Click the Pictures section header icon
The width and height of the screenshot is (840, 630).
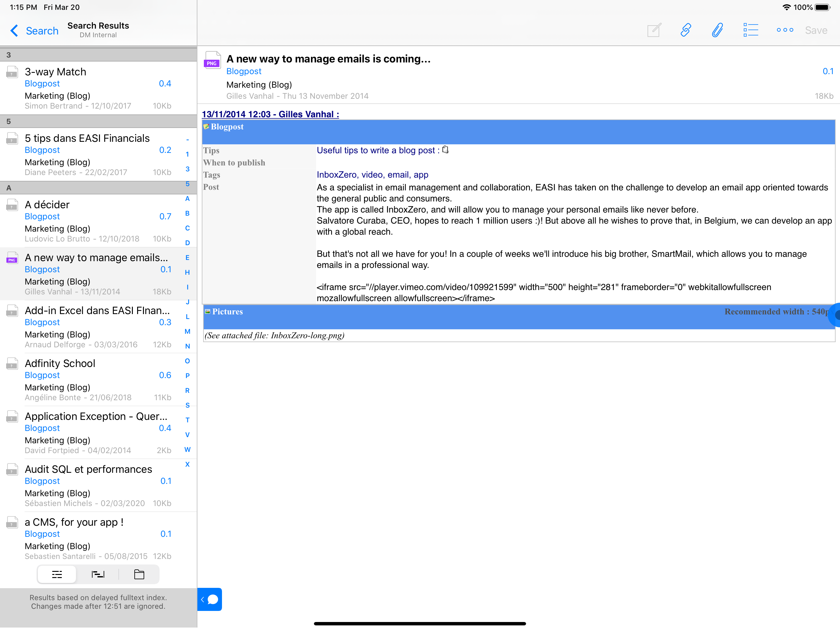pos(207,312)
